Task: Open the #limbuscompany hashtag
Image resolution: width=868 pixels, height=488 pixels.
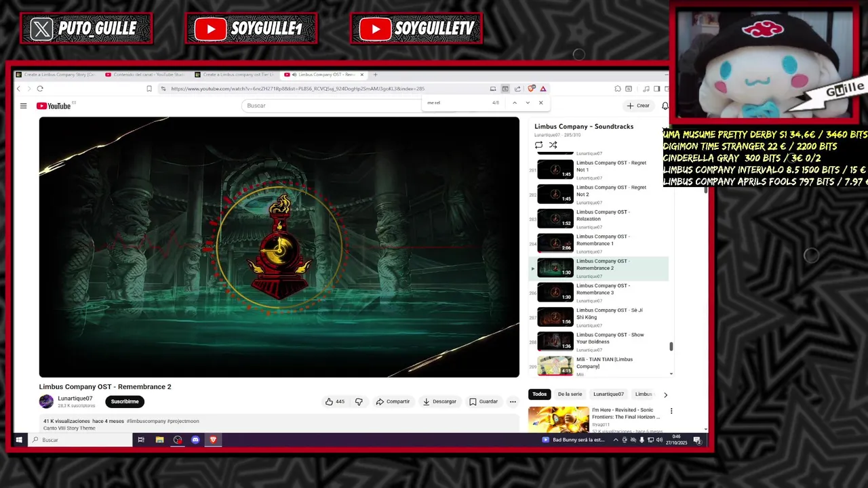Action: [146, 422]
